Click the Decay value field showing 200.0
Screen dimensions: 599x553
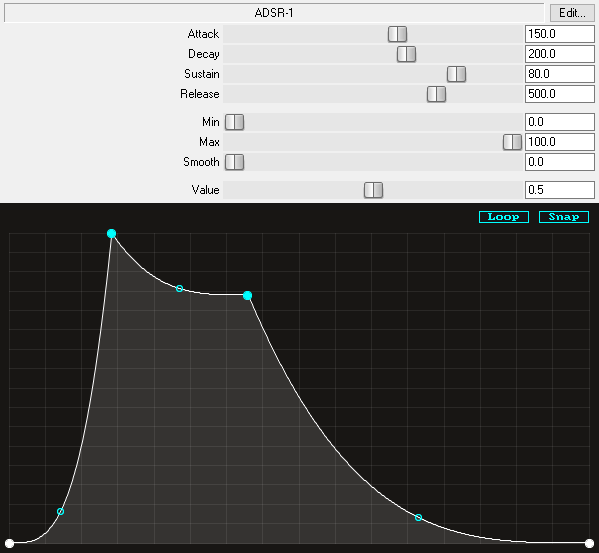tap(560, 54)
